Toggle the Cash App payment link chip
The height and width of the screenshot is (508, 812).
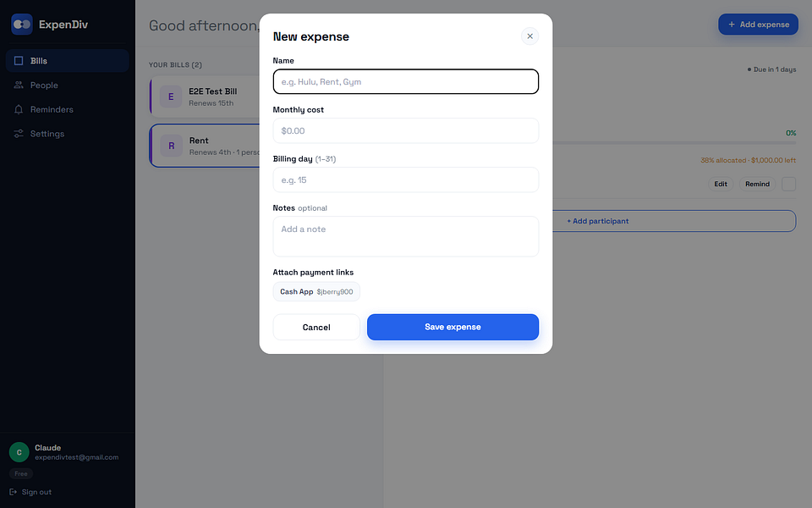316,291
